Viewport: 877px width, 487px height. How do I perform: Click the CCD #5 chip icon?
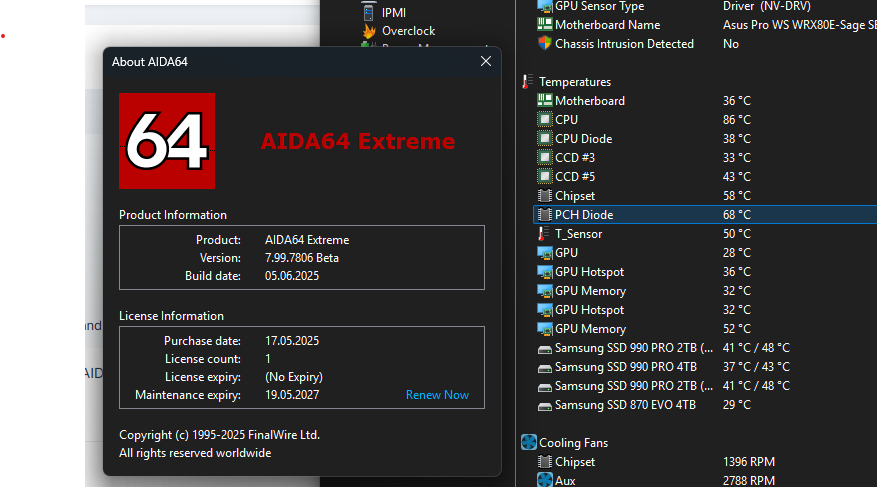click(544, 177)
